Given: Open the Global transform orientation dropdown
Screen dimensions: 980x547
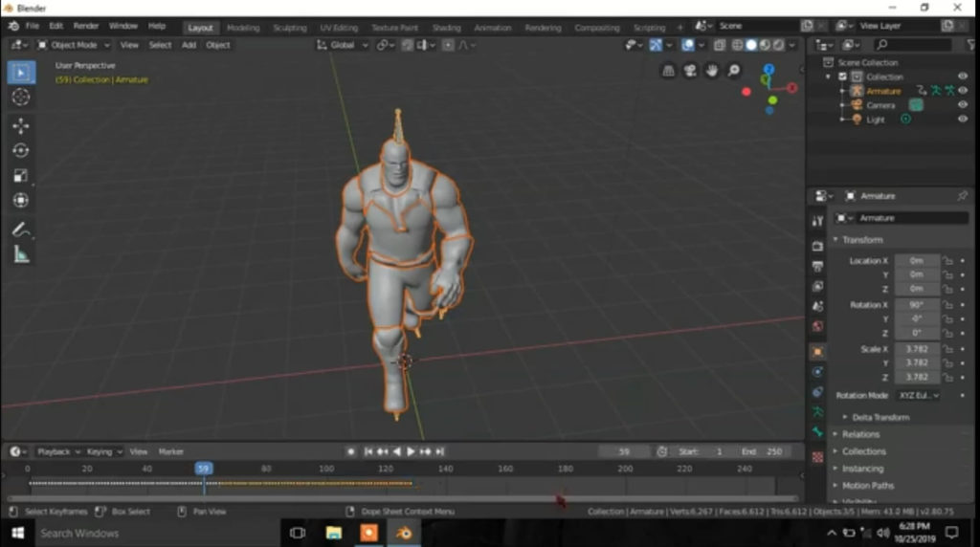Looking at the screenshot, I should point(343,45).
